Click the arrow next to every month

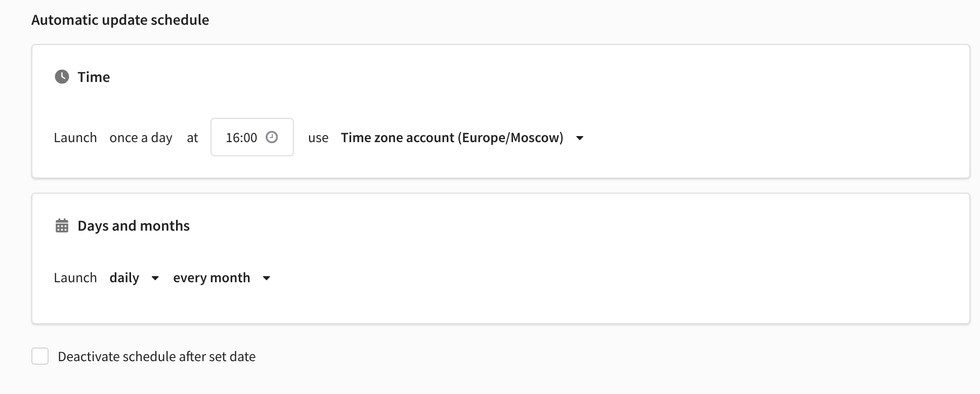pos(267,278)
